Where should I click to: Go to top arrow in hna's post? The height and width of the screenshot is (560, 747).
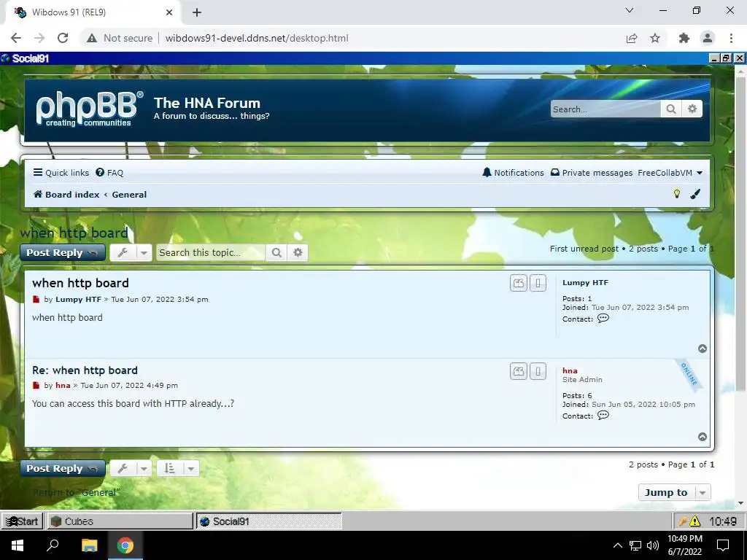(703, 437)
